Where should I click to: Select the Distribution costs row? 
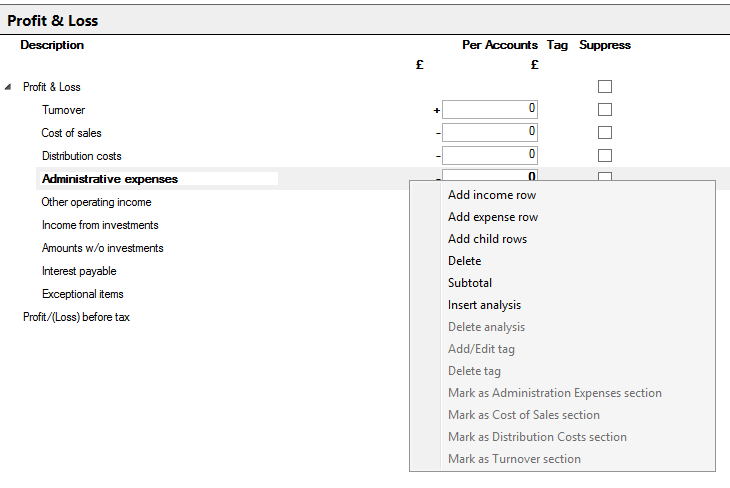[x=81, y=156]
